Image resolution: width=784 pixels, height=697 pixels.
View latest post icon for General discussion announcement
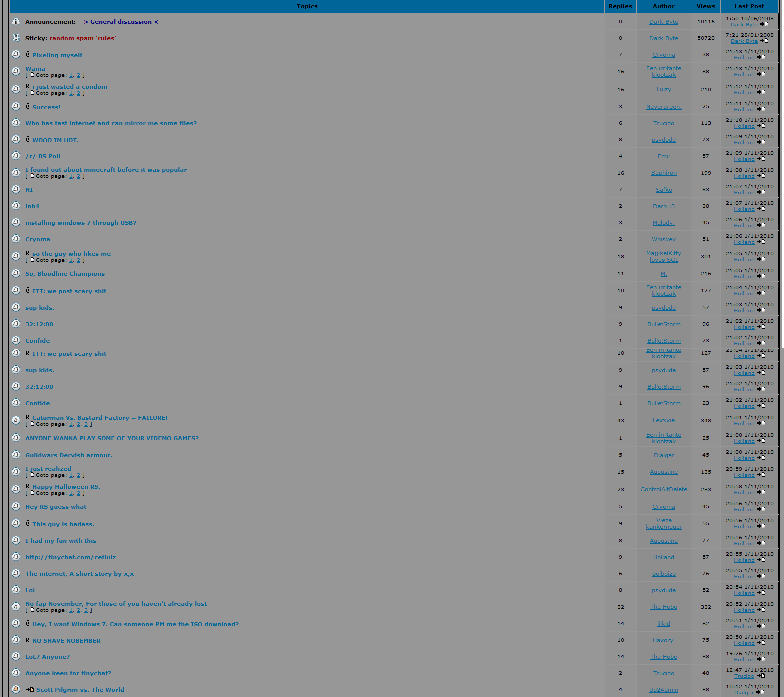coord(764,24)
